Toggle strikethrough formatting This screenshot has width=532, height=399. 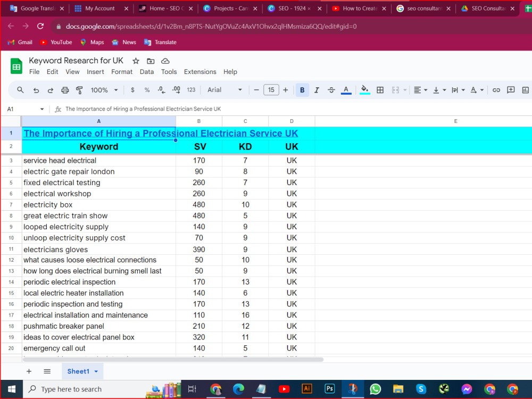click(x=331, y=90)
